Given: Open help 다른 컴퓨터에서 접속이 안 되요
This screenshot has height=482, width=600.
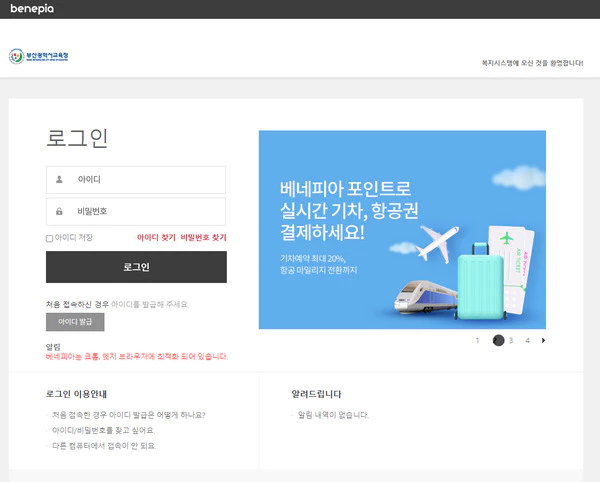Looking at the screenshot, I should point(104,446).
